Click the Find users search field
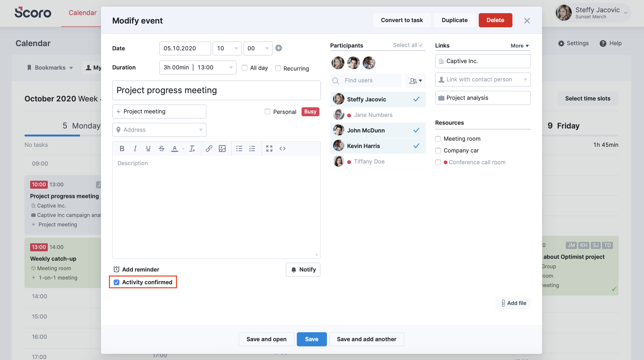This screenshot has height=360, width=644. [366, 80]
